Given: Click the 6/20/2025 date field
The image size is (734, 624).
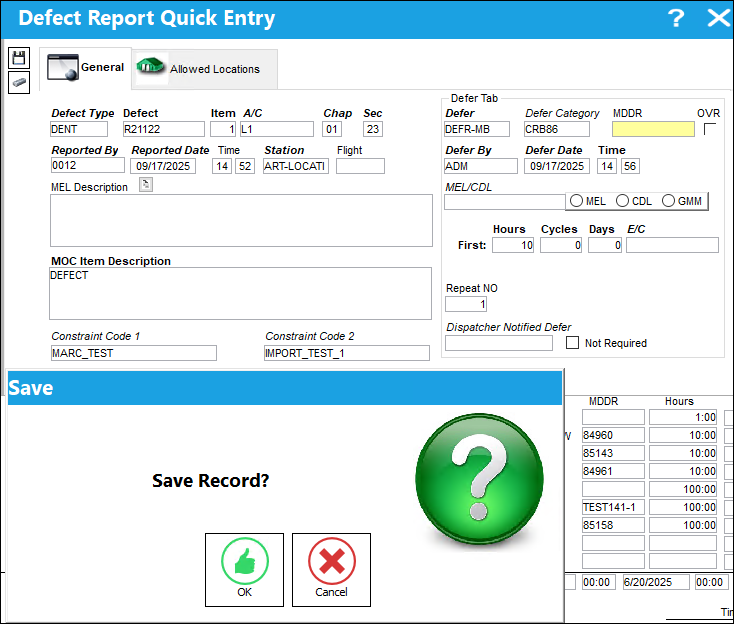Looking at the screenshot, I should coord(656,582).
